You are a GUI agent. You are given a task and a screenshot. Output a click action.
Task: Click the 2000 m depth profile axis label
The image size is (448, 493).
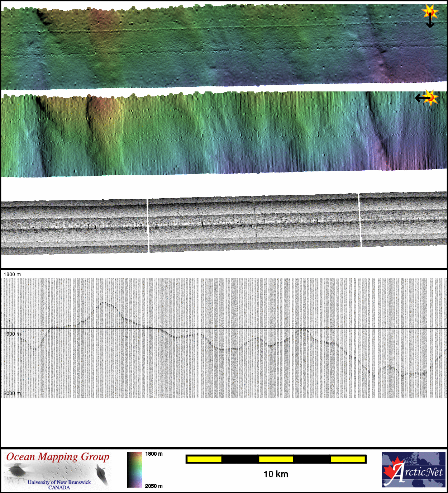12,393
